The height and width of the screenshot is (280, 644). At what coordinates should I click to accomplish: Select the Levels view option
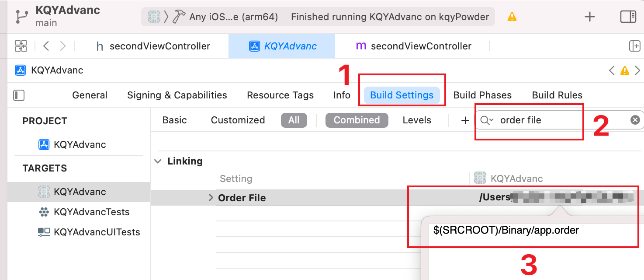(x=417, y=120)
